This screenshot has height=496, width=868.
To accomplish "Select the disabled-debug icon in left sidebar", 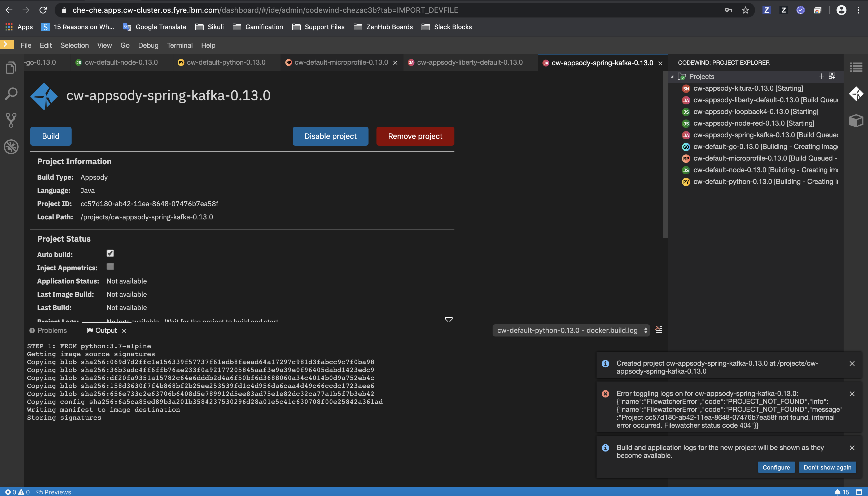I will (11, 147).
